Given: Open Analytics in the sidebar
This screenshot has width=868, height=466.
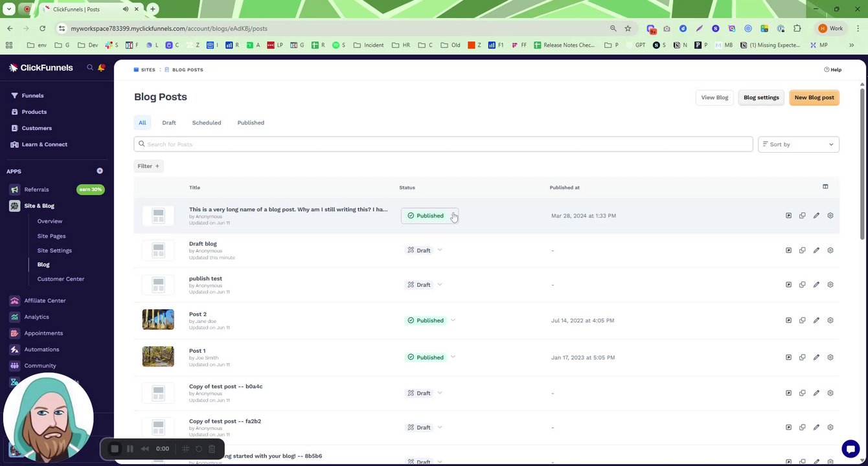Looking at the screenshot, I should pos(36,317).
